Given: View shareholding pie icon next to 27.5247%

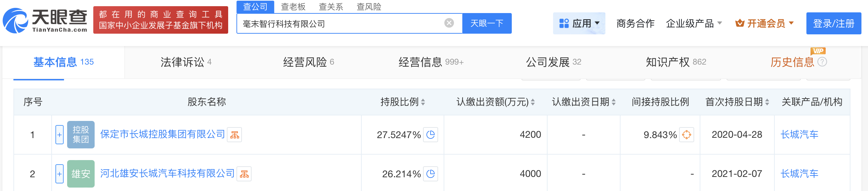Looking at the screenshot, I should [x=430, y=135].
